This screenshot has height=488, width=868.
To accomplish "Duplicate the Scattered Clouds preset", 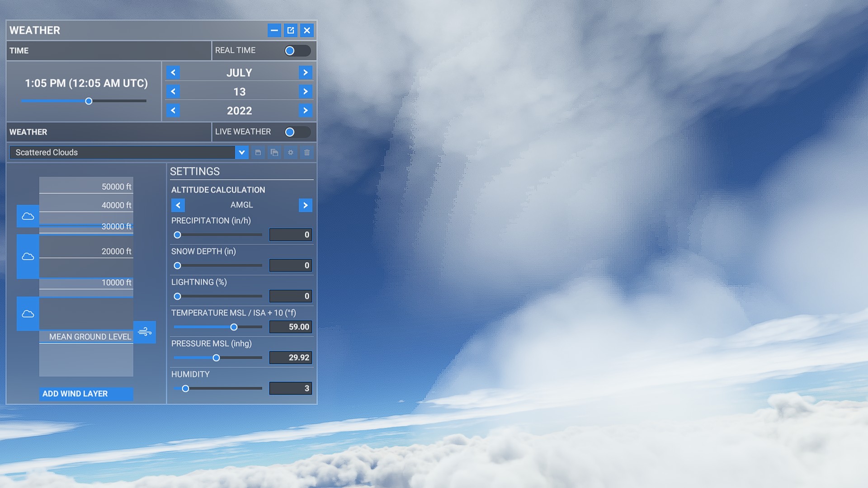I will click(274, 152).
